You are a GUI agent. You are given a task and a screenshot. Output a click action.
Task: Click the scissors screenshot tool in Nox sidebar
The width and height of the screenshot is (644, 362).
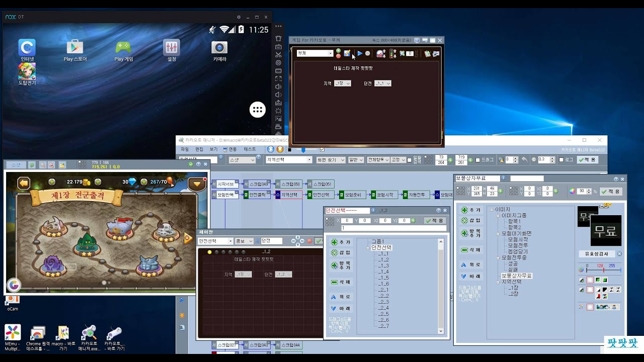pos(278,54)
